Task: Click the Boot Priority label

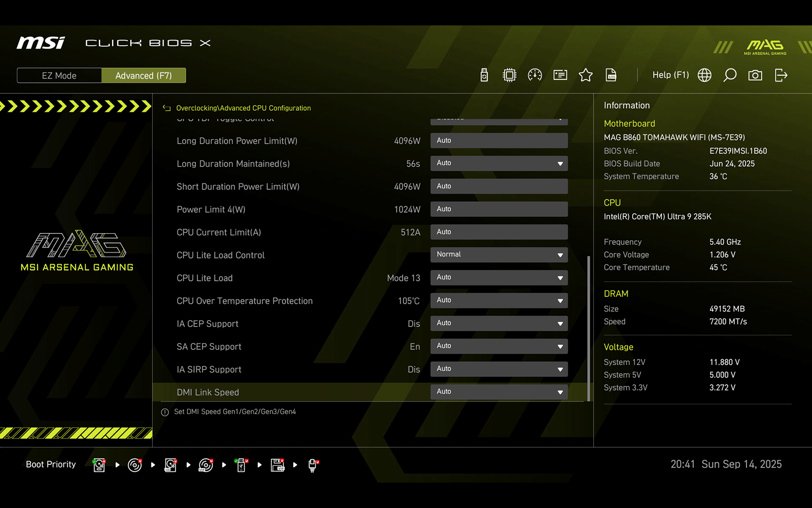Action: (51, 464)
